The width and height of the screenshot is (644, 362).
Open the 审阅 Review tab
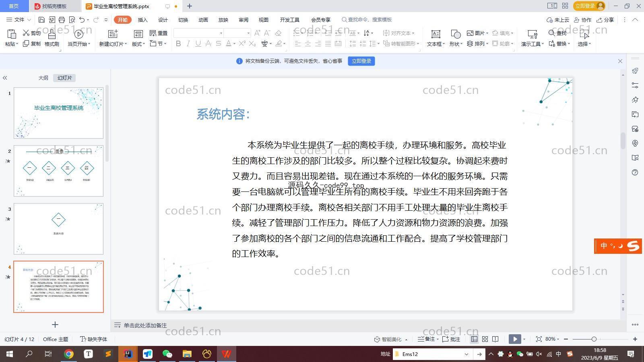pyautogui.click(x=244, y=20)
